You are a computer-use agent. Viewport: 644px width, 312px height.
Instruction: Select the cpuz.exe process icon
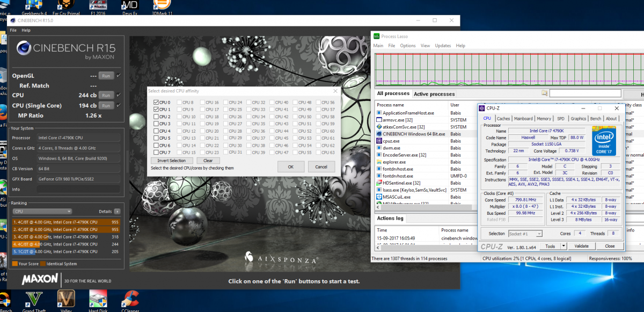coord(379,141)
